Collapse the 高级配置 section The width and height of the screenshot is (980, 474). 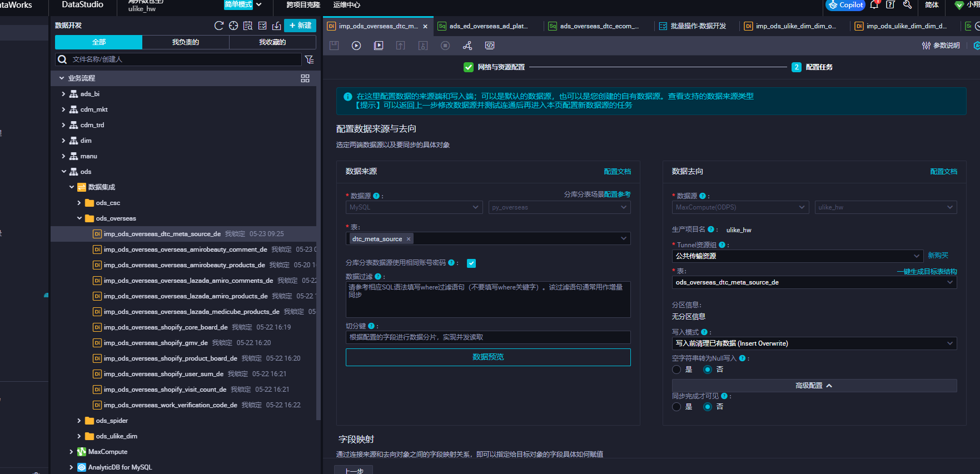[x=814, y=386]
